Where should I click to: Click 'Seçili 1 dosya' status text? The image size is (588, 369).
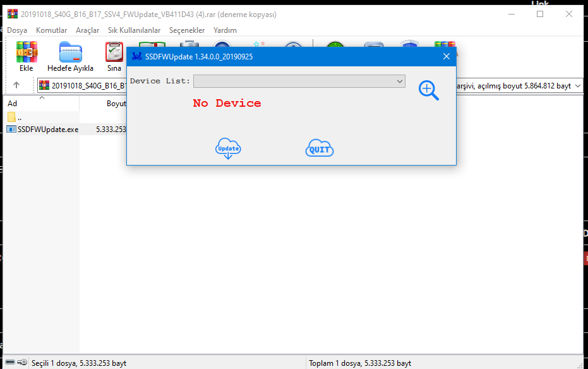tap(79, 363)
